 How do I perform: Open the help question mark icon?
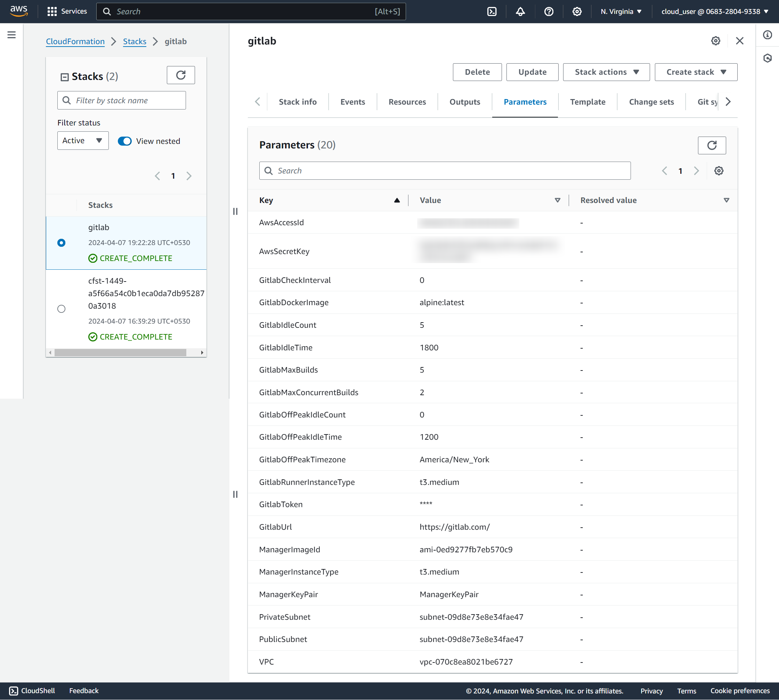click(549, 11)
